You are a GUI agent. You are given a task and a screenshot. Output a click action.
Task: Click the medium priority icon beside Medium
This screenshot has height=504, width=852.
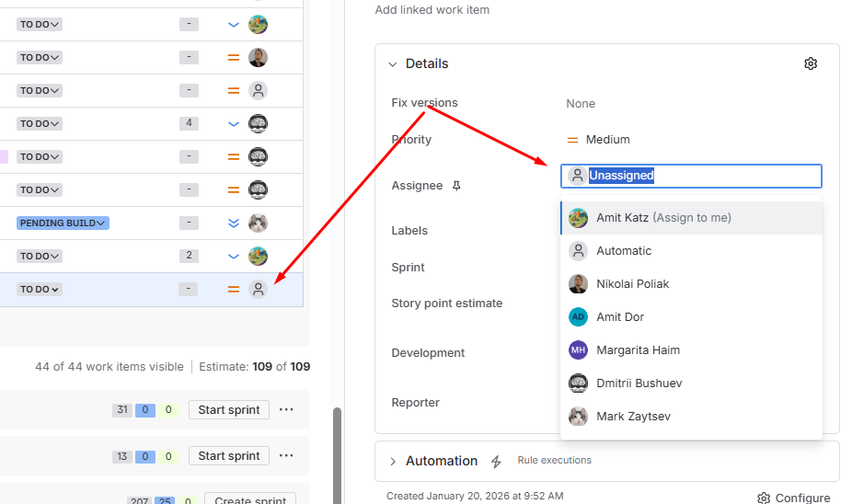[572, 140]
